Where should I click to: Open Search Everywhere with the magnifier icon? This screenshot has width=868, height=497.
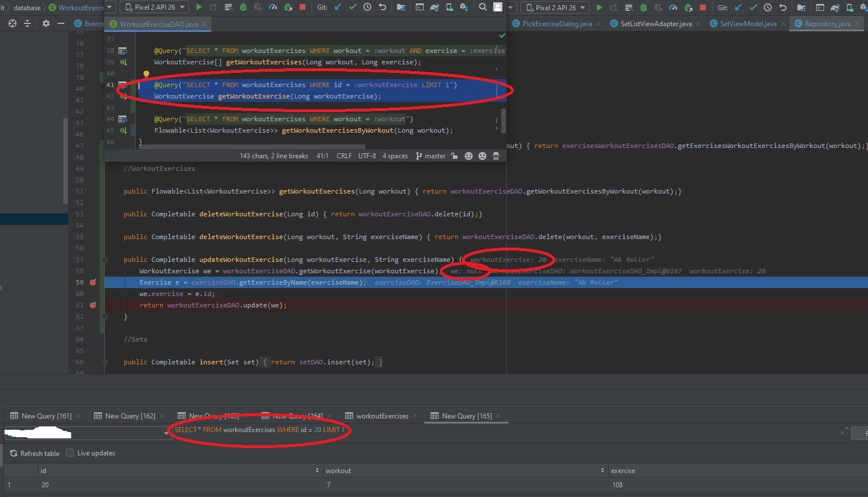tap(482, 8)
